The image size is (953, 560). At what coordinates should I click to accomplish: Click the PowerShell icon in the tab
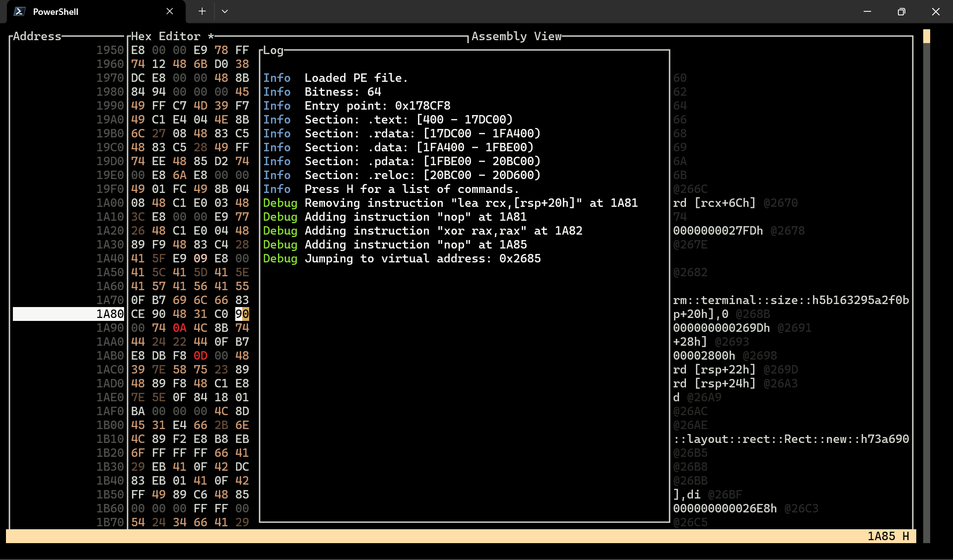pyautogui.click(x=20, y=11)
